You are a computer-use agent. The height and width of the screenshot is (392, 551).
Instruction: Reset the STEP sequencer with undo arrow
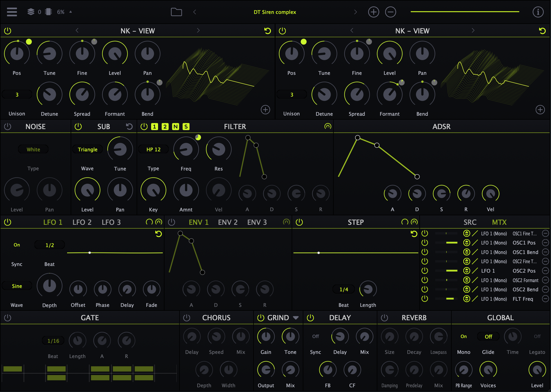coord(414,234)
